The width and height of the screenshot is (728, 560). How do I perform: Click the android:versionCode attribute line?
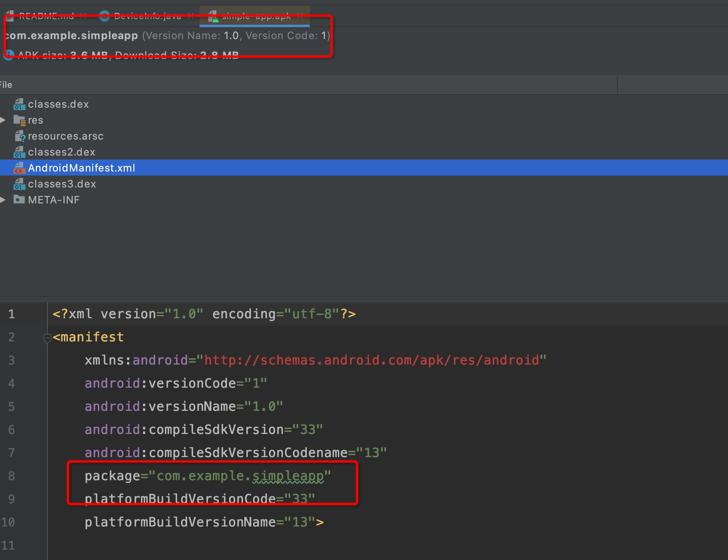tap(176, 383)
